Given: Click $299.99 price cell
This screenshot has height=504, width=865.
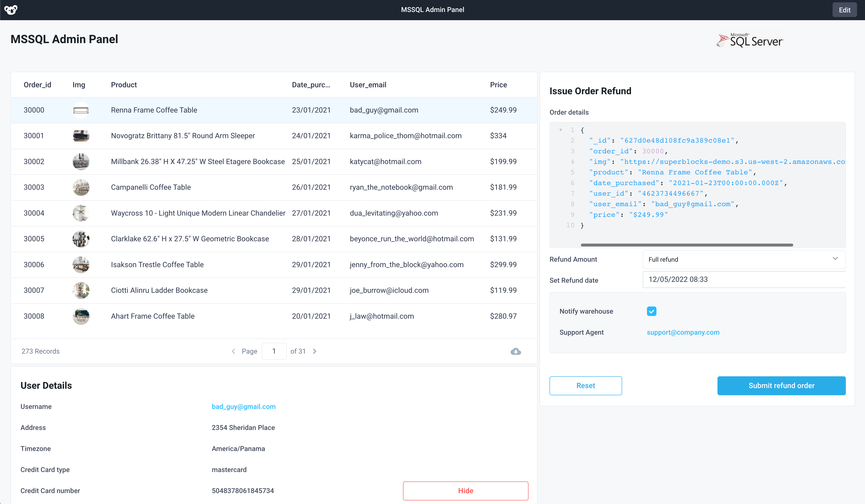Looking at the screenshot, I should (x=503, y=265).
